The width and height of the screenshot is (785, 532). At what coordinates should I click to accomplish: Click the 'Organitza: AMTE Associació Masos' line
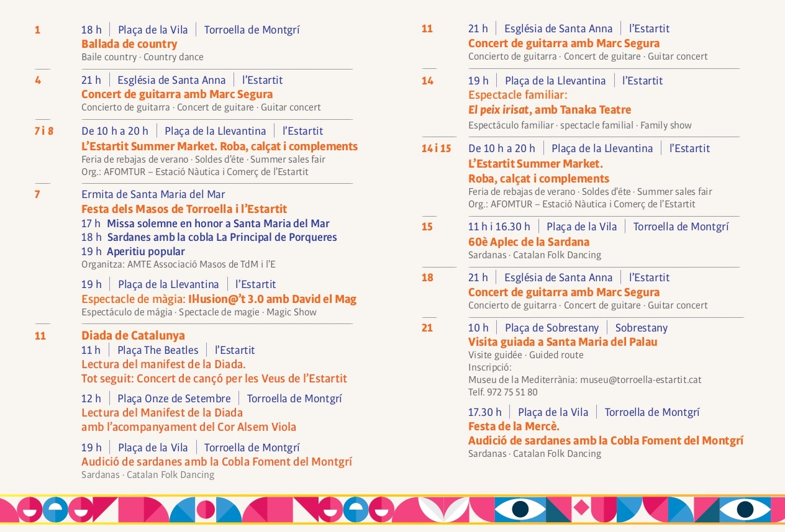click(178, 264)
